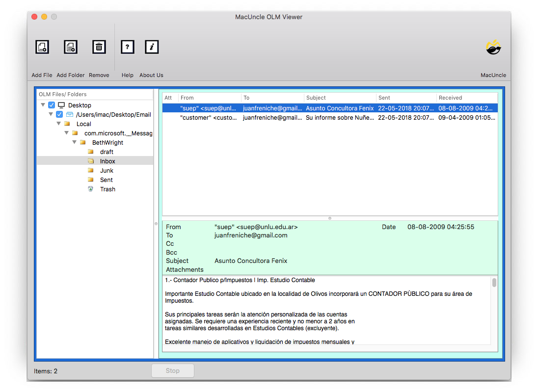The image size is (538, 392).
Task: Click the MacUncle logo icon
Action: coord(493,47)
